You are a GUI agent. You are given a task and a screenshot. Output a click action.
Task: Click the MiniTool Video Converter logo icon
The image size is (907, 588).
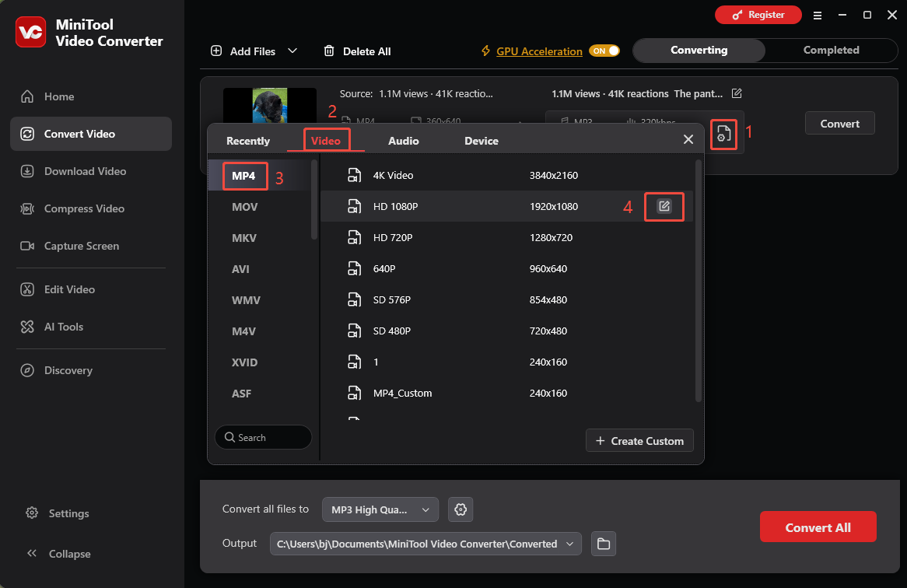click(x=30, y=32)
